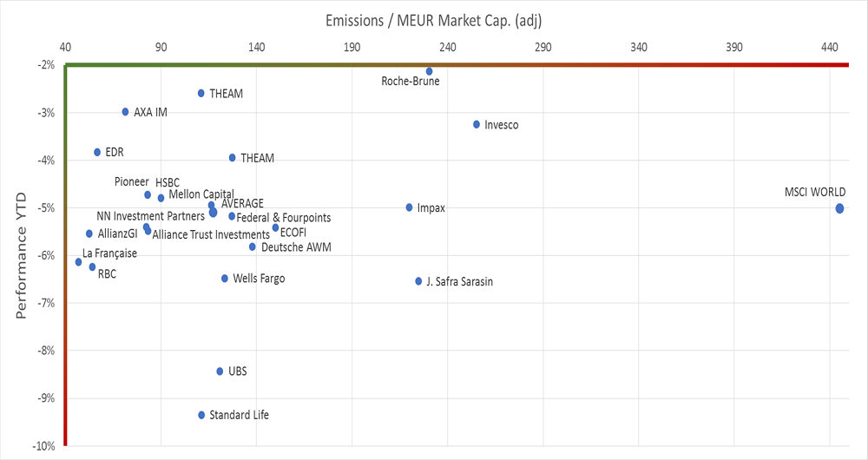
Task: Select the -8% y-axis label
Action: click(x=47, y=351)
